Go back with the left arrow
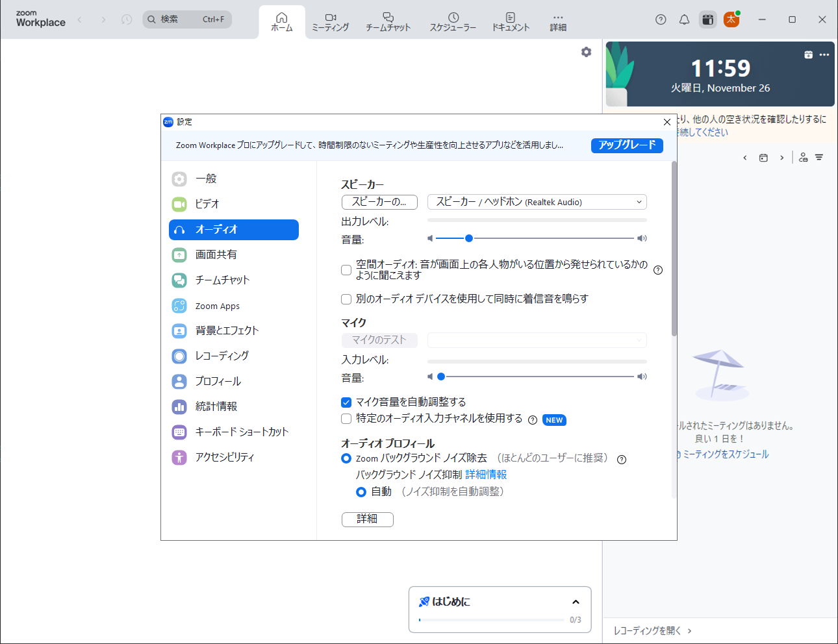Screen dimensions: 838x644 [80, 19]
